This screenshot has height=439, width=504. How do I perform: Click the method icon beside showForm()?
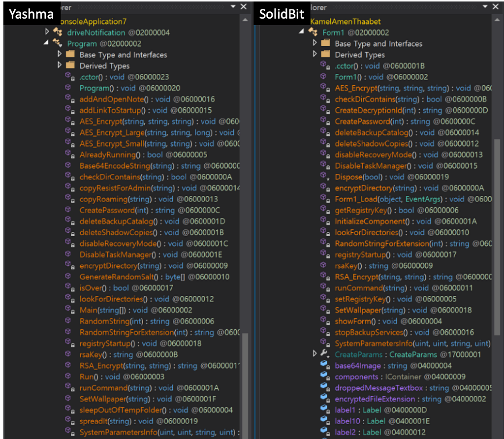tap(325, 321)
